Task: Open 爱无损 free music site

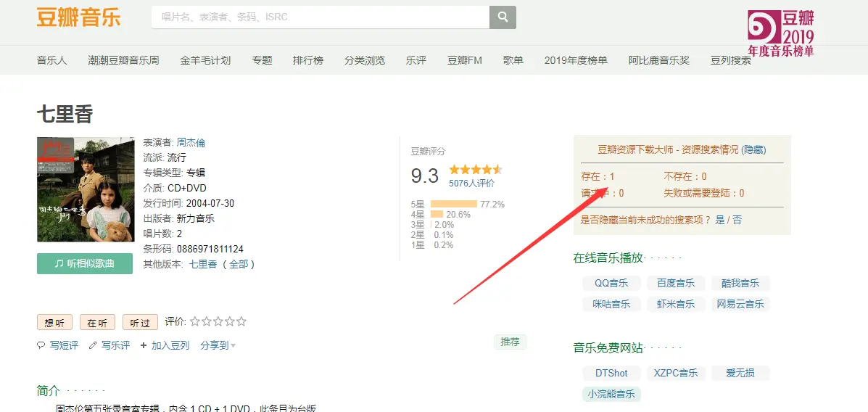Action: click(740, 373)
